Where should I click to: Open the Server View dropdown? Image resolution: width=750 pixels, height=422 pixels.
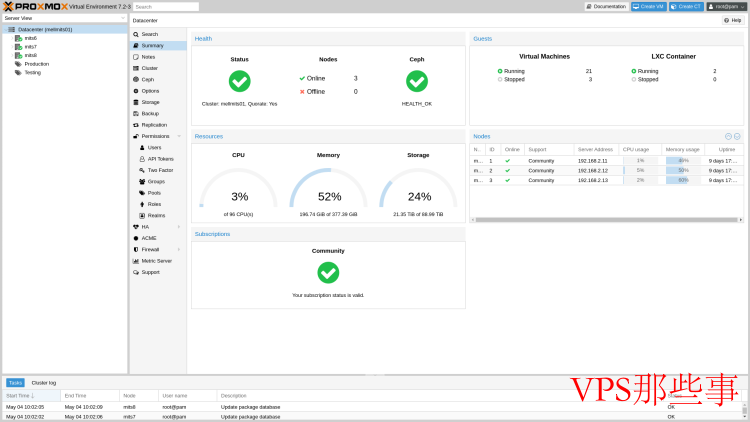[x=65, y=18]
